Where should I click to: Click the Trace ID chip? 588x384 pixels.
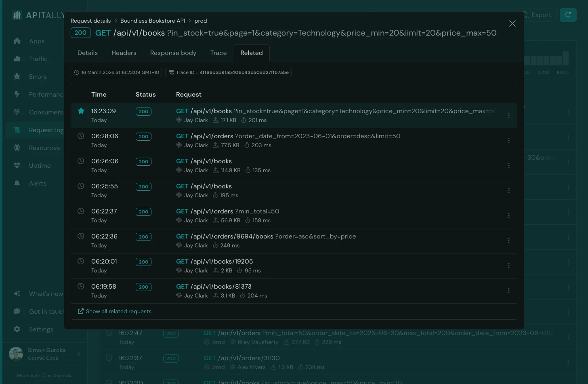pyautogui.click(x=228, y=72)
